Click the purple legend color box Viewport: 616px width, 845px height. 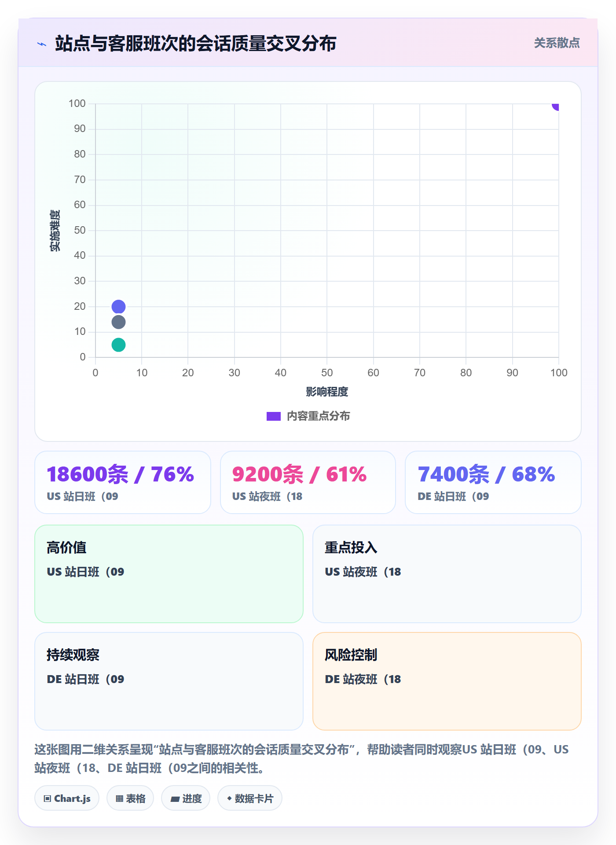(x=274, y=416)
